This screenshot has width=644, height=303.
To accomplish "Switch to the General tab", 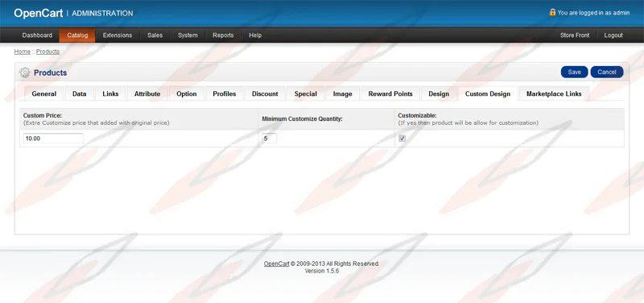I will (44, 93).
